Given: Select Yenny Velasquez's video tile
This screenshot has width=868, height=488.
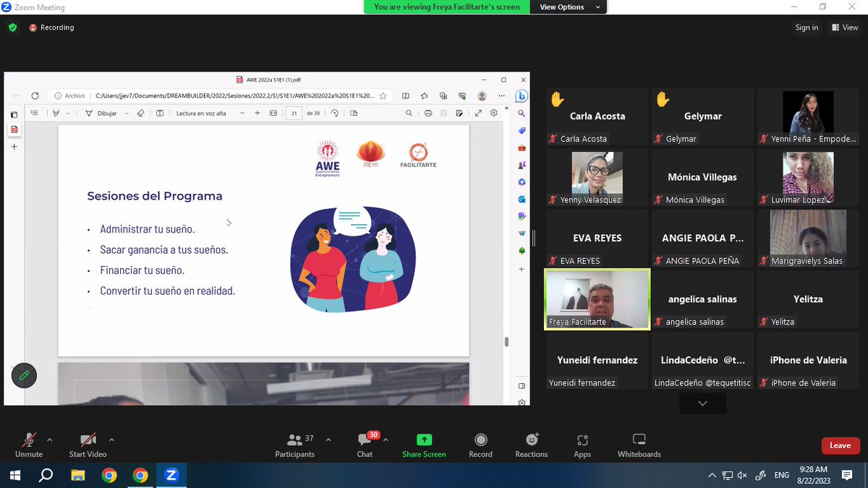Looking at the screenshot, I should tap(597, 177).
